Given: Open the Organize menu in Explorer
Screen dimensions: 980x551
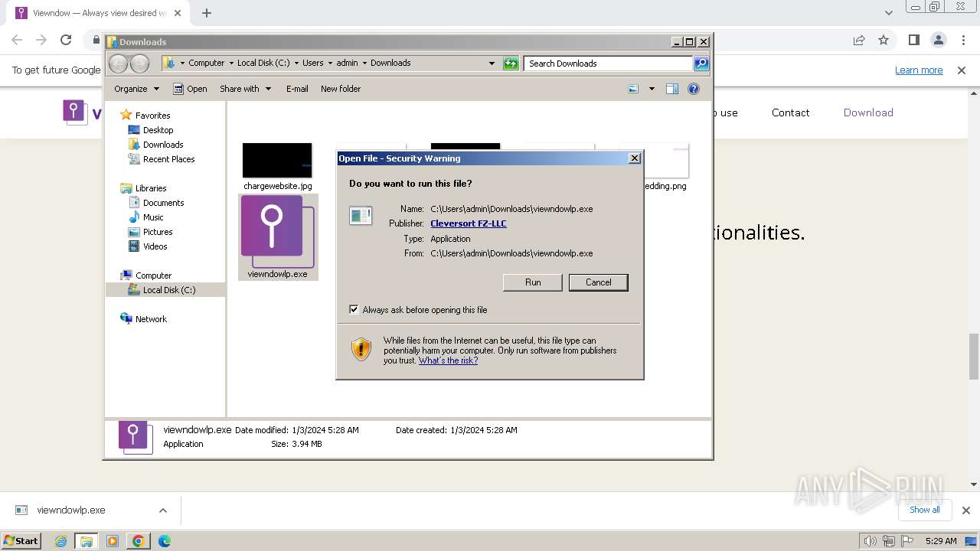Looking at the screenshot, I should (136, 89).
